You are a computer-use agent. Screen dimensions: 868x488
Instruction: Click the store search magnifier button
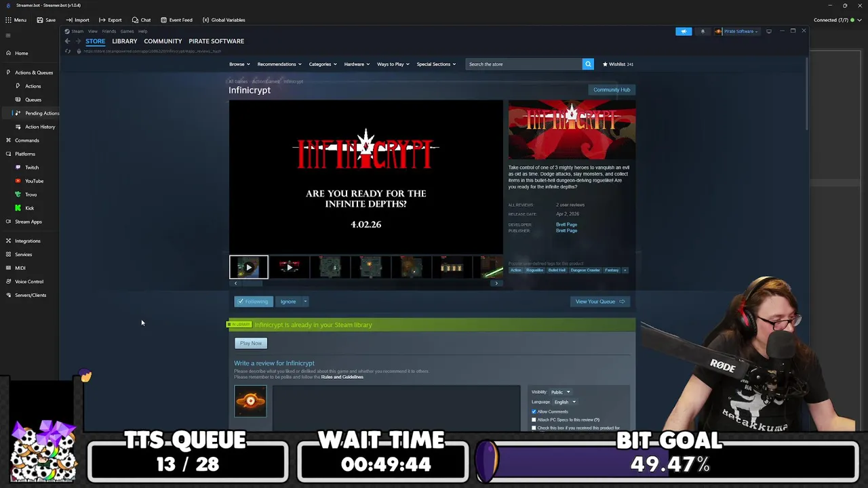click(588, 64)
